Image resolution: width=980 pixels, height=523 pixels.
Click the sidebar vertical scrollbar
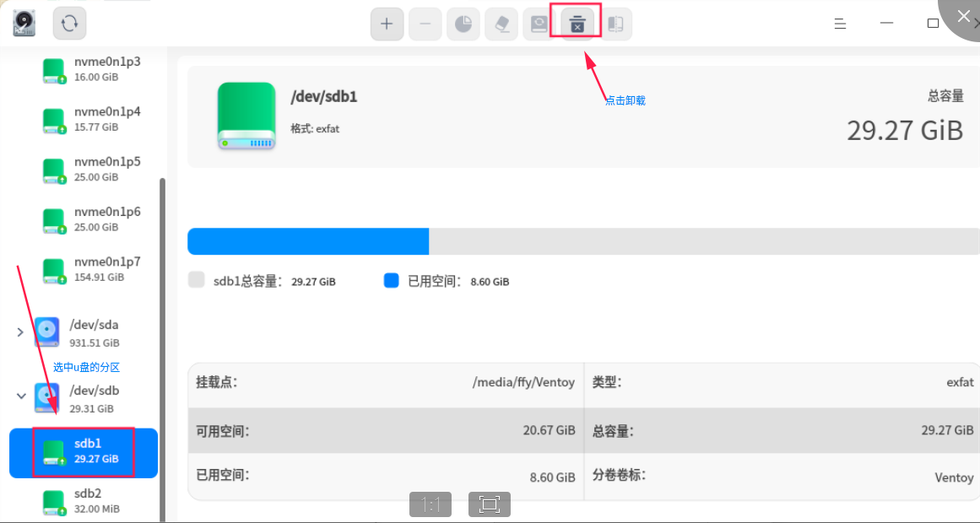click(163, 350)
